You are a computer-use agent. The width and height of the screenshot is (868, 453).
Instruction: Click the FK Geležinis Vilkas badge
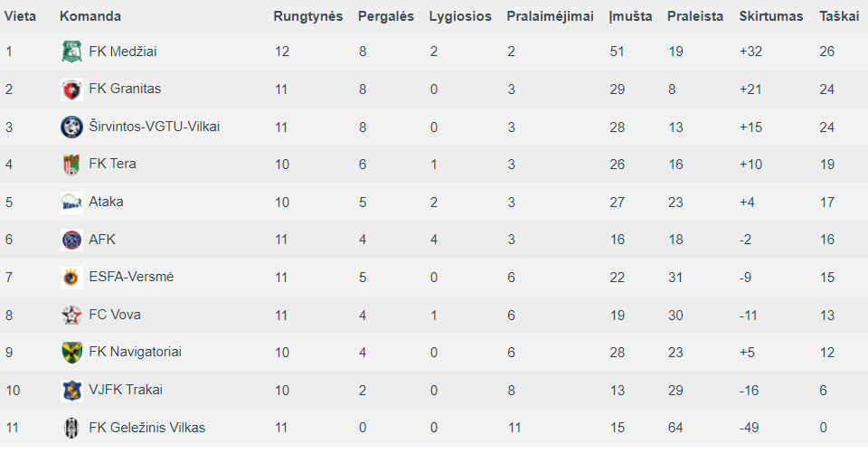click(71, 428)
